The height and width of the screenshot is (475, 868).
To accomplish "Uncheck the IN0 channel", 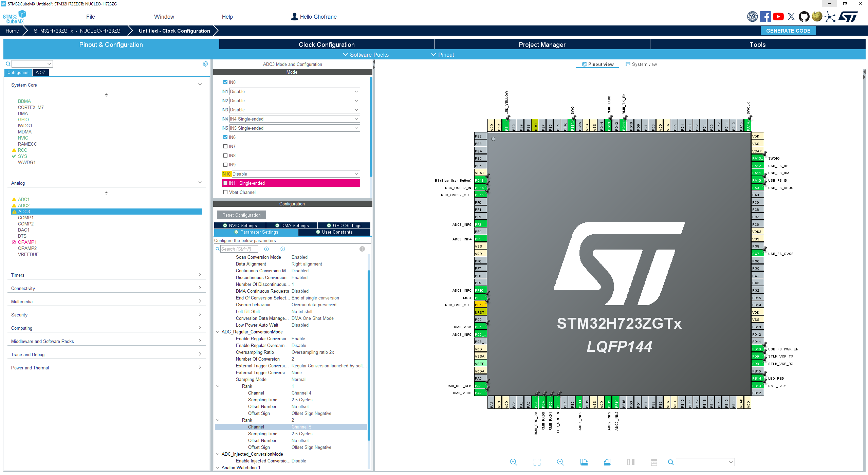I will tap(225, 82).
